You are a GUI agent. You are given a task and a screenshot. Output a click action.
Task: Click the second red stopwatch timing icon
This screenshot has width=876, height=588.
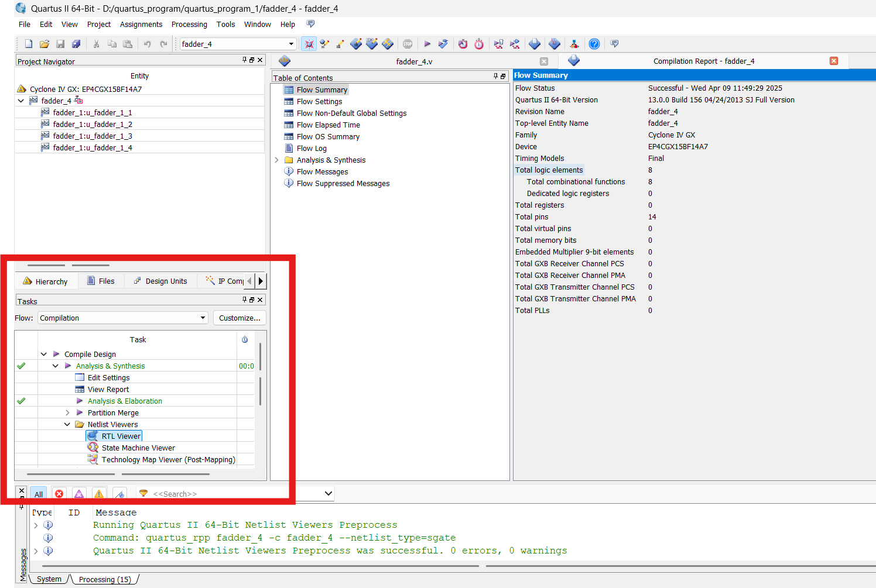(x=479, y=44)
